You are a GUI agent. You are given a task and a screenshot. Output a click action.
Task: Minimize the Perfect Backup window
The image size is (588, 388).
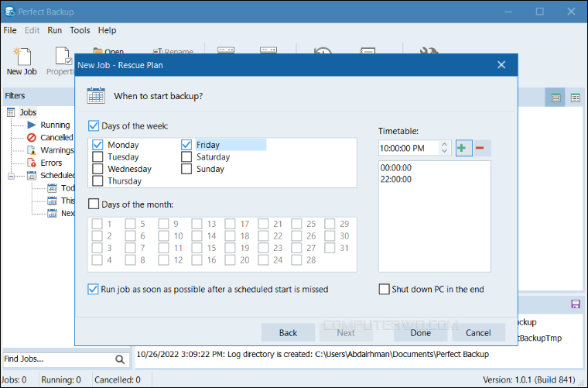[508, 12]
